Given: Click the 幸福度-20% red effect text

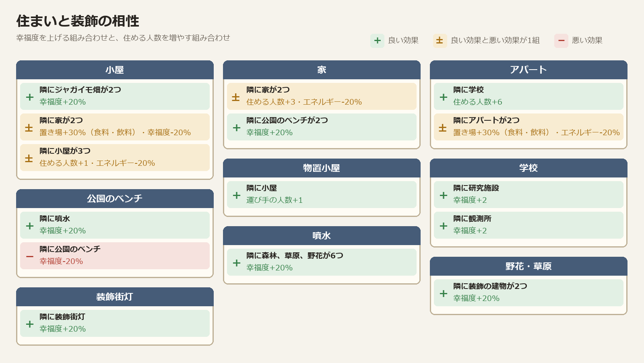Looking at the screenshot, I should [x=61, y=261].
